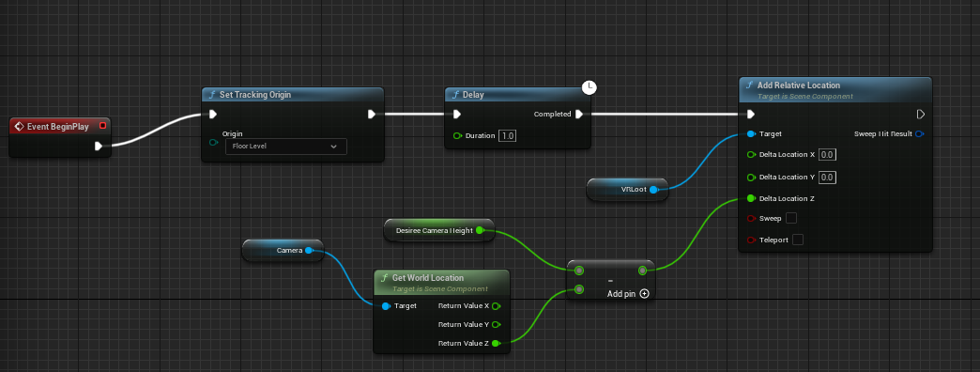Select the Event BeginPlay node title
Viewport: 980px width, 372px height.
coord(58,126)
